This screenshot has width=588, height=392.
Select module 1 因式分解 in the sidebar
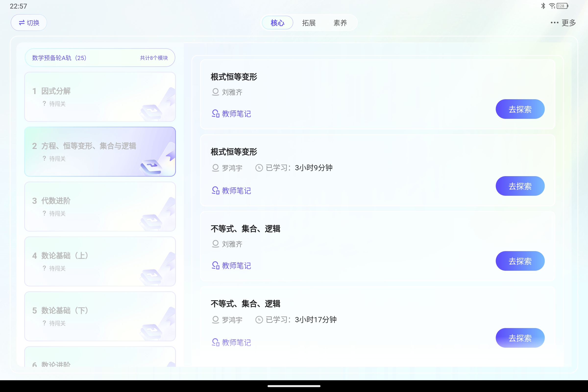coord(100,97)
